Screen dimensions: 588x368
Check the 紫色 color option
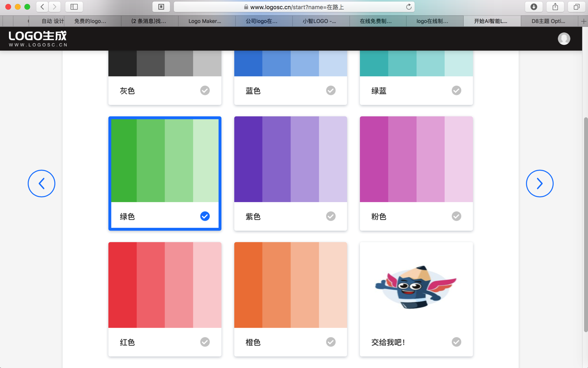330,216
